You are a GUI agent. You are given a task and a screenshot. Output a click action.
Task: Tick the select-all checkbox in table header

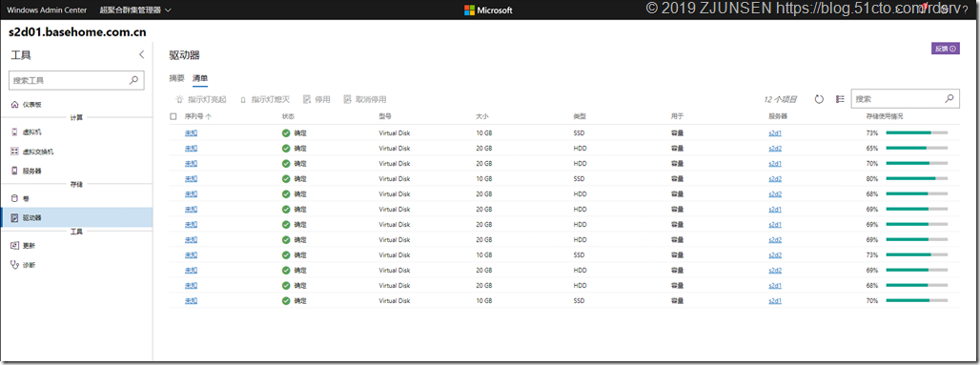(174, 116)
